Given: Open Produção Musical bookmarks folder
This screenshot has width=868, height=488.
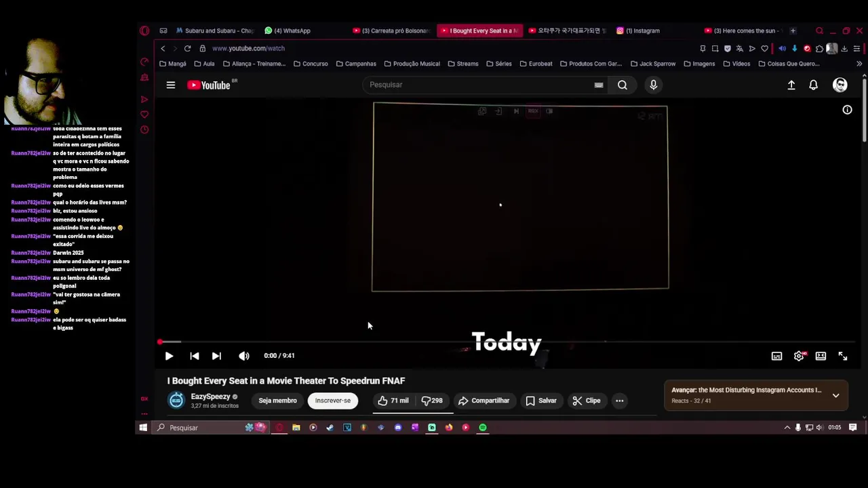Looking at the screenshot, I should 412,64.
